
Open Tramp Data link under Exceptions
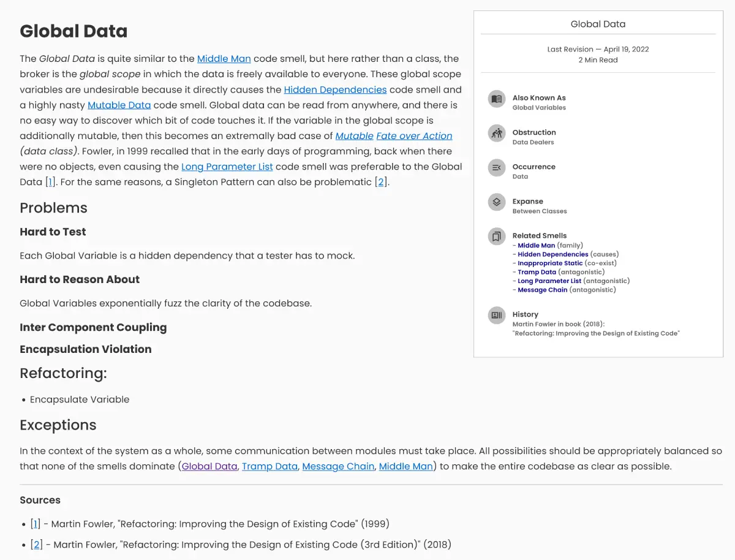269,466
